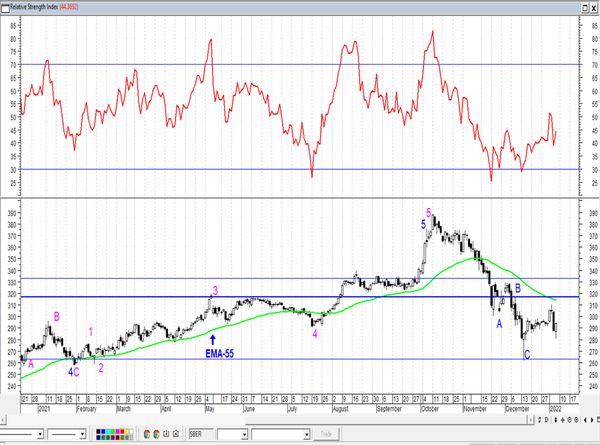
Task: Click the up-down rescale arrows icon
Action: pyautogui.click(x=556, y=420)
